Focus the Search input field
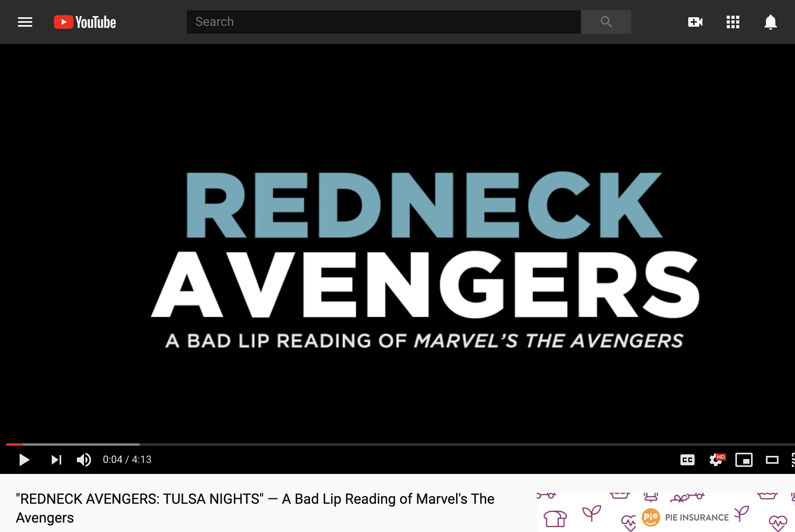Screen dimensions: 795x532 [x=383, y=22]
